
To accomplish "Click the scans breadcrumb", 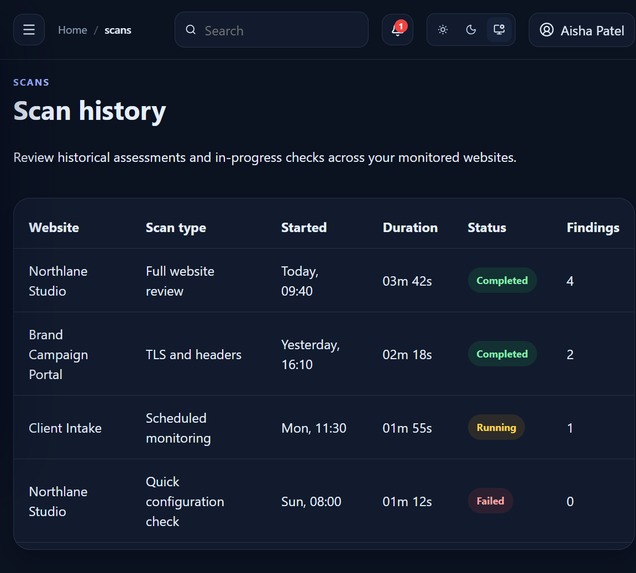I will point(118,30).
